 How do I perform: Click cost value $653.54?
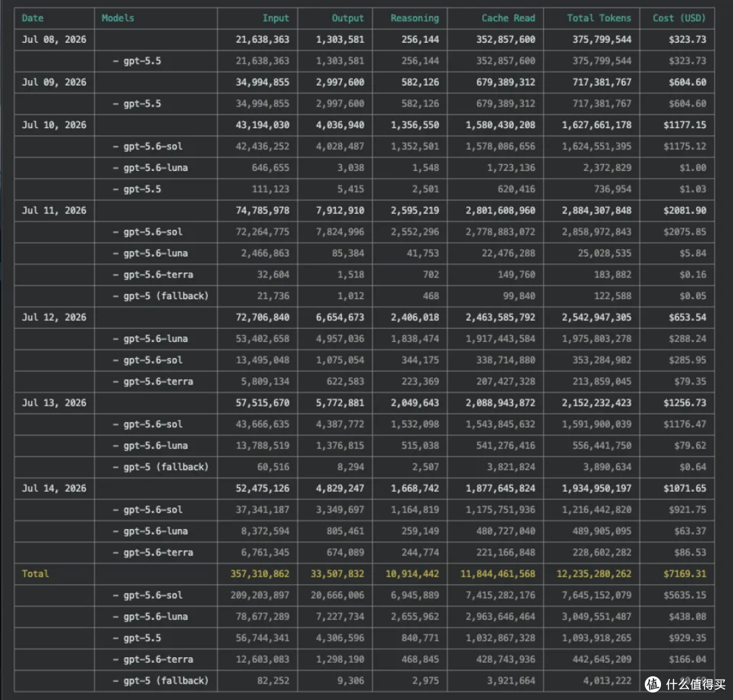[x=687, y=317]
